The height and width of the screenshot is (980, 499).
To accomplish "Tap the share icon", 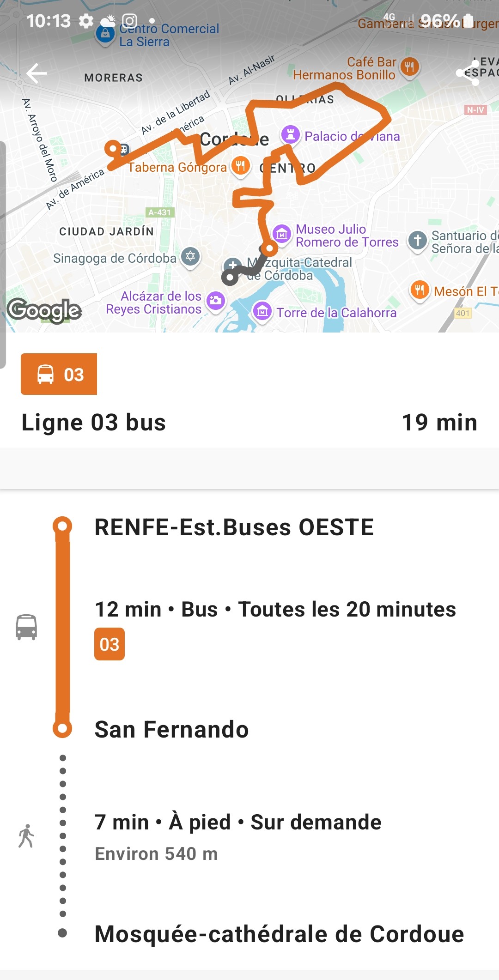I will click(x=468, y=73).
